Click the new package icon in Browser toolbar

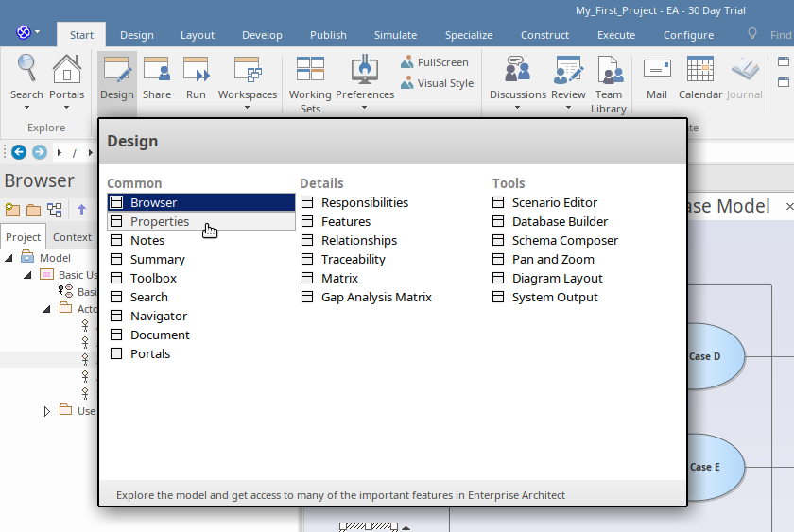tap(12, 210)
